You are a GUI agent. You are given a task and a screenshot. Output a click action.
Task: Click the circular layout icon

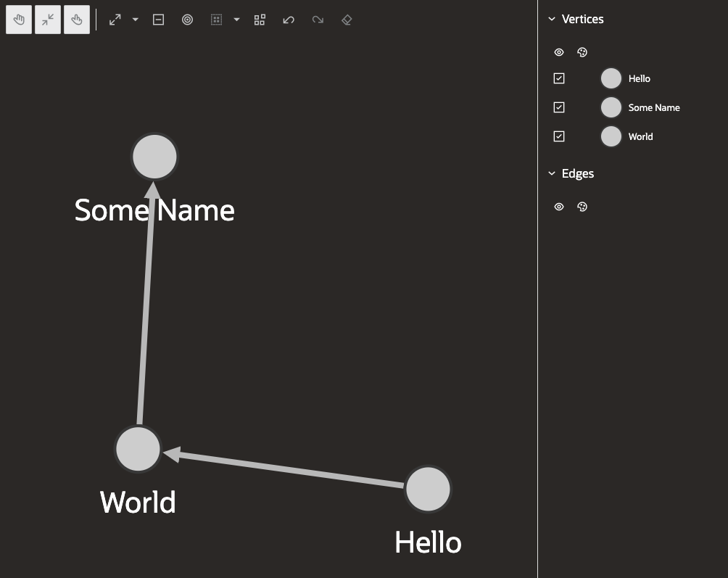pyautogui.click(x=187, y=20)
